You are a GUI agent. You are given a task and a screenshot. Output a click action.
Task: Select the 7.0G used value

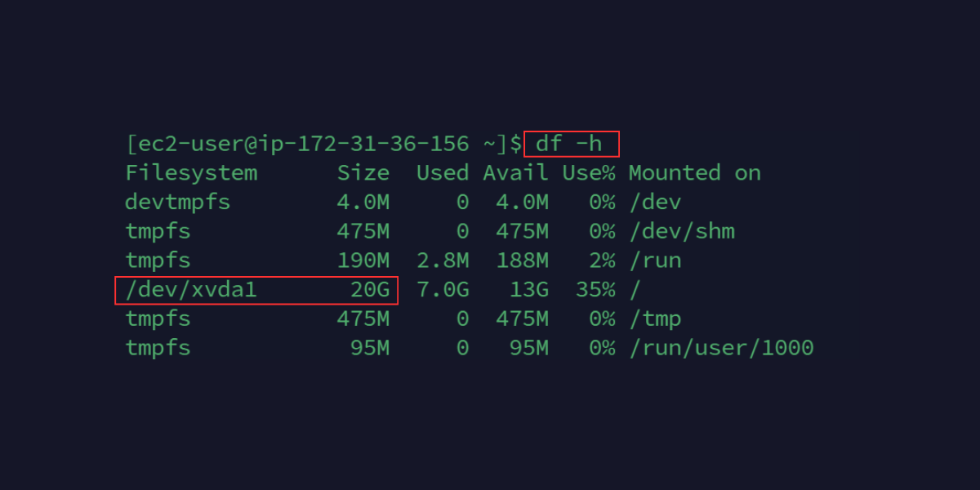pos(443,289)
